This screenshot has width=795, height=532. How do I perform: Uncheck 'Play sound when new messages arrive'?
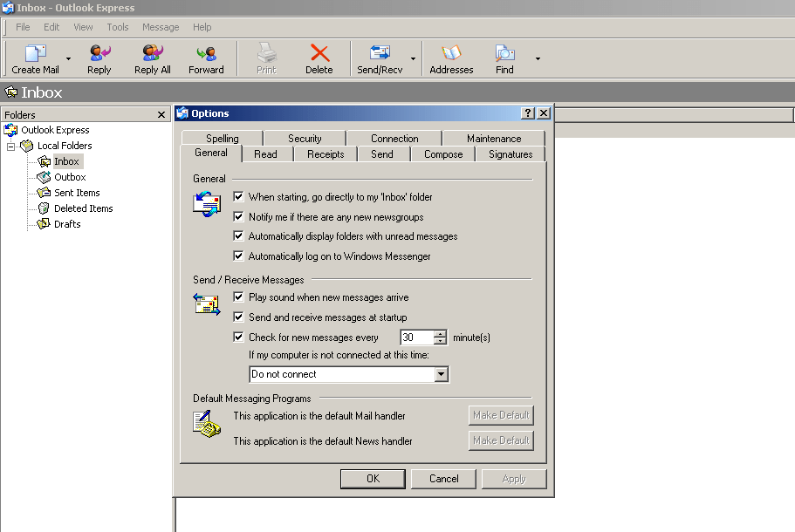click(x=238, y=297)
